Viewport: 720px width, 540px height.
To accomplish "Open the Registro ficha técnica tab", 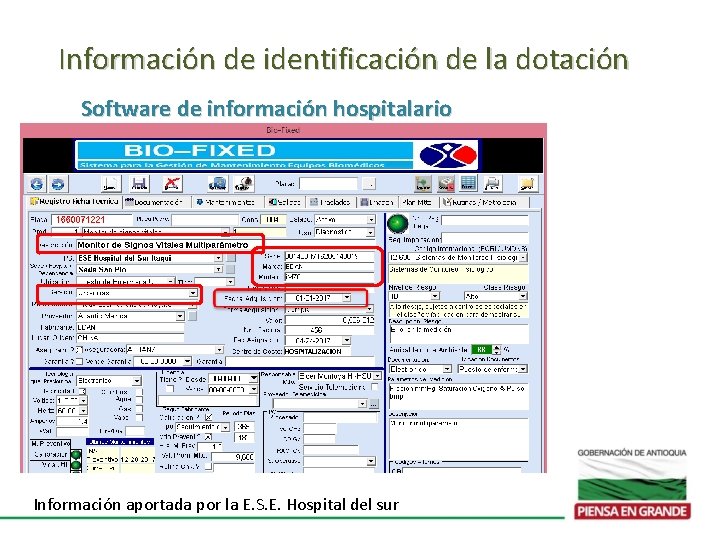I will click(74, 201).
